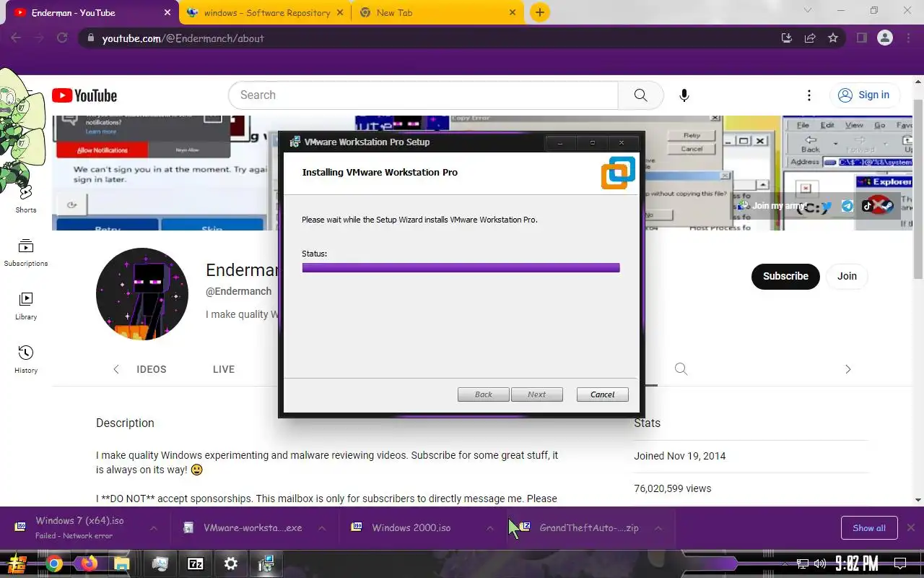Screen dimensions: 924x578
Task: Expand options for GrandTheftAuto zip download
Action: pos(658,528)
